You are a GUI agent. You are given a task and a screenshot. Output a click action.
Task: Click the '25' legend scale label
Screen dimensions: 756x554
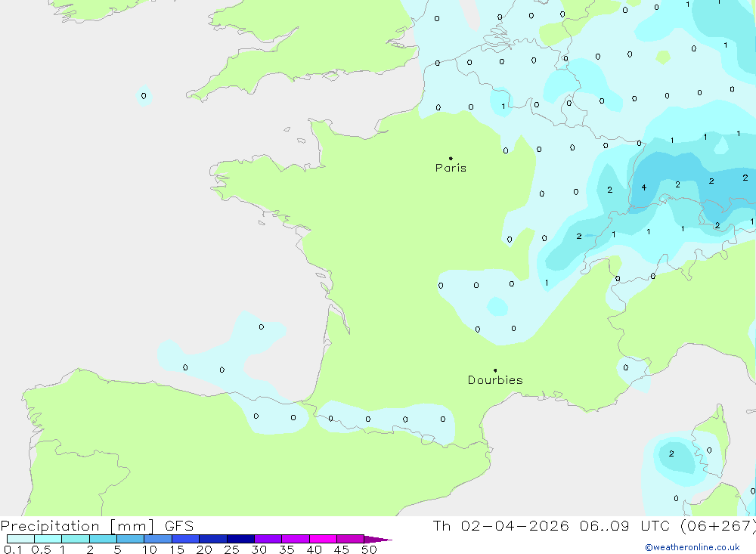(x=231, y=549)
